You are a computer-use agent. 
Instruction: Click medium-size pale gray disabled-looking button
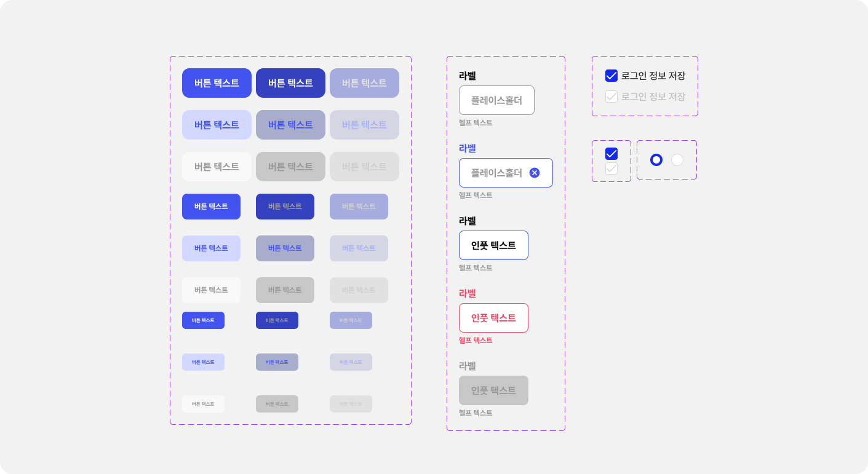coord(359,290)
